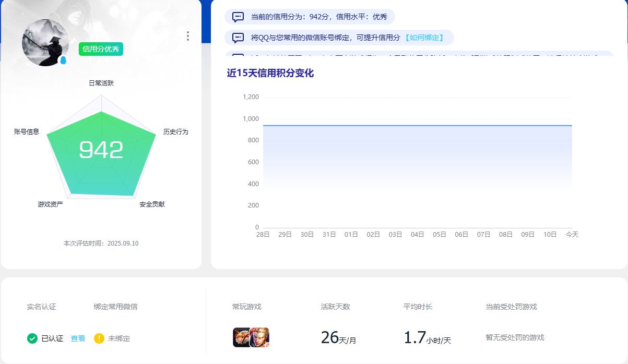The height and width of the screenshot is (364, 628).
Task: Open the three-dot more options menu
Action: [x=188, y=36]
